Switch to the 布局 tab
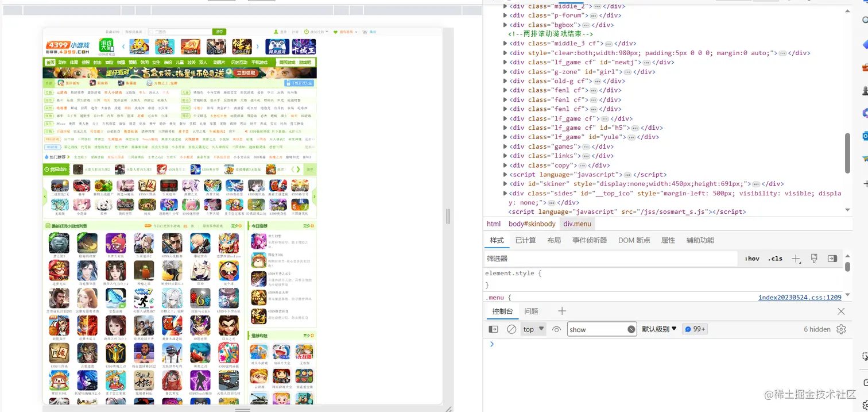The width and height of the screenshot is (868, 412). tap(554, 240)
